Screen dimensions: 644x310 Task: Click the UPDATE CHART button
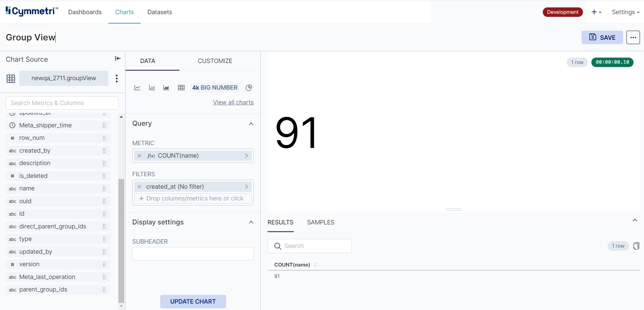coord(193,302)
